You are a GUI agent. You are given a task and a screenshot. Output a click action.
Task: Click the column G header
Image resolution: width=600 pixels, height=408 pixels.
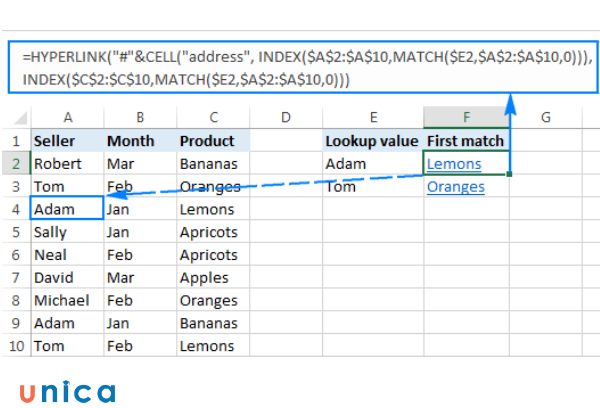click(x=546, y=117)
